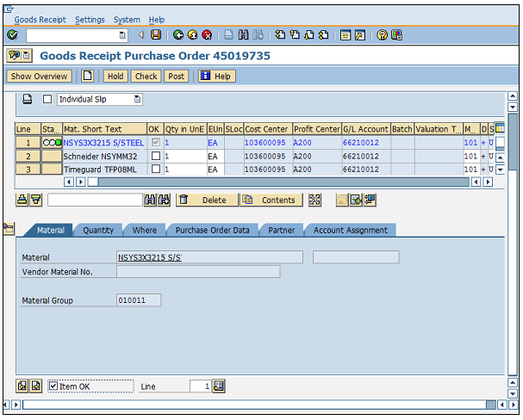Click the green Enter checkmark icon
The height and width of the screenshot is (420, 523).
click(12, 35)
